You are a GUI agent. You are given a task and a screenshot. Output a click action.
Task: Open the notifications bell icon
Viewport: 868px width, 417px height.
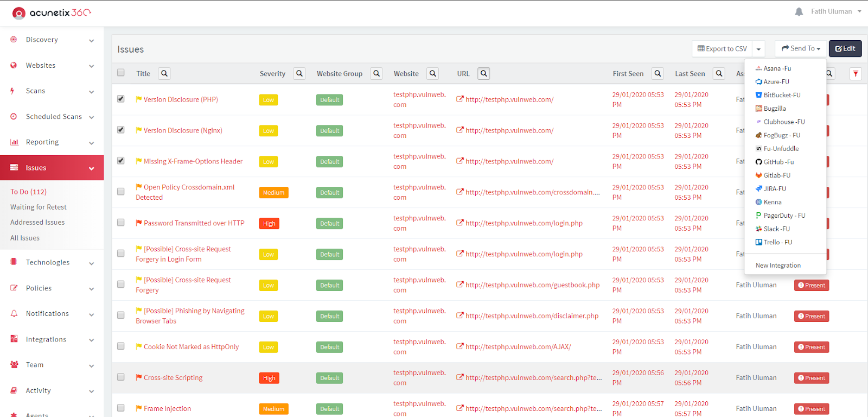(x=799, y=11)
